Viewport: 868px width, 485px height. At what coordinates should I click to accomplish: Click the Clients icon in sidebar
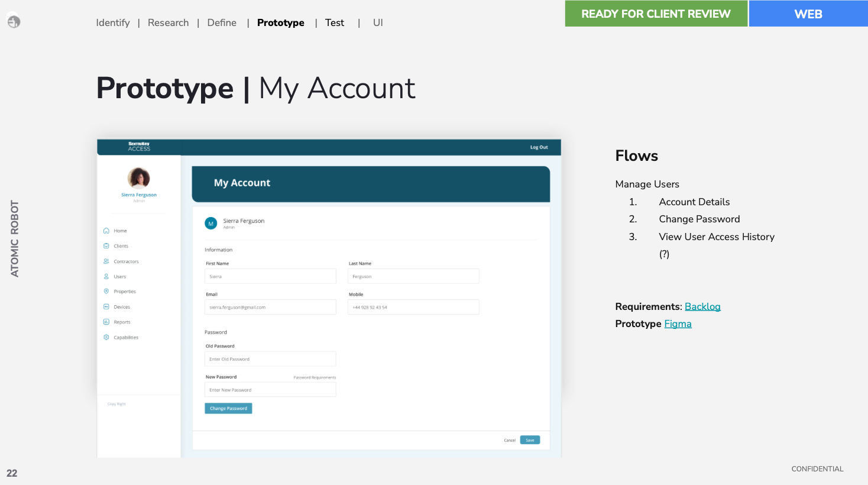point(106,246)
